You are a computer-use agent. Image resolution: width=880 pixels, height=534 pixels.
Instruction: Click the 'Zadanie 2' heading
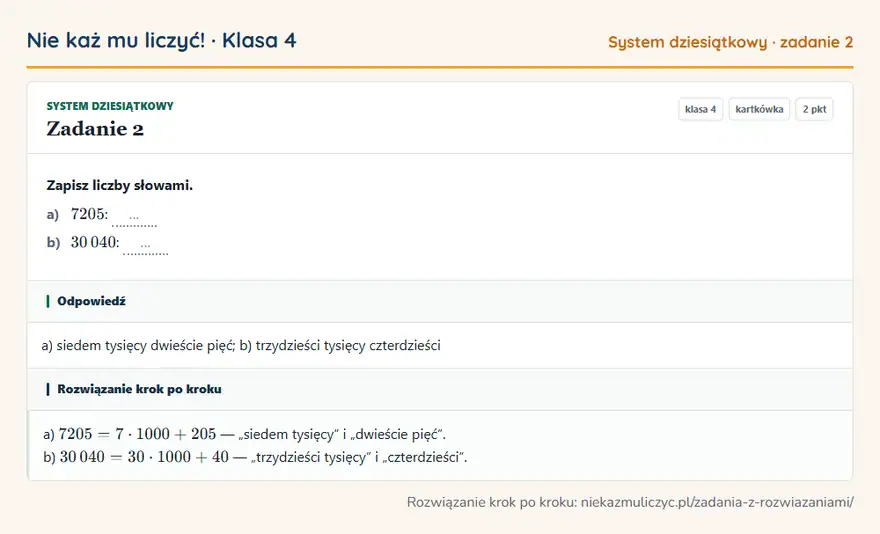click(95, 129)
